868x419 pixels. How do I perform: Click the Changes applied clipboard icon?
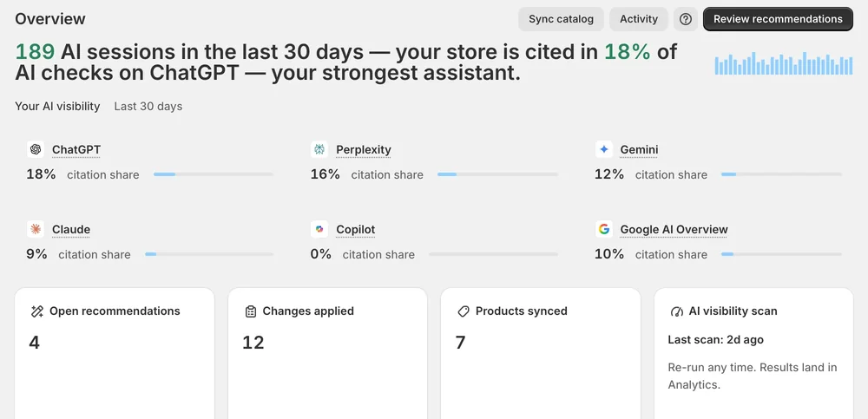coord(250,311)
